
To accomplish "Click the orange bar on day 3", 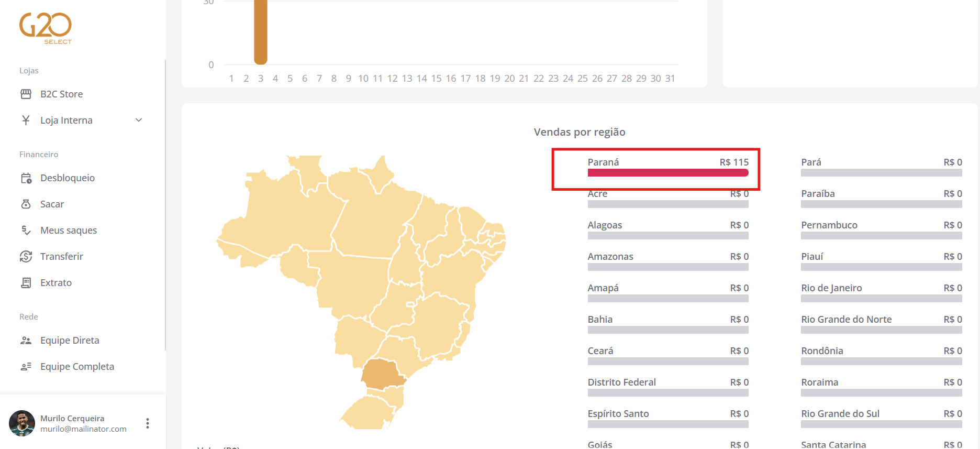I will (x=261, y=31).
